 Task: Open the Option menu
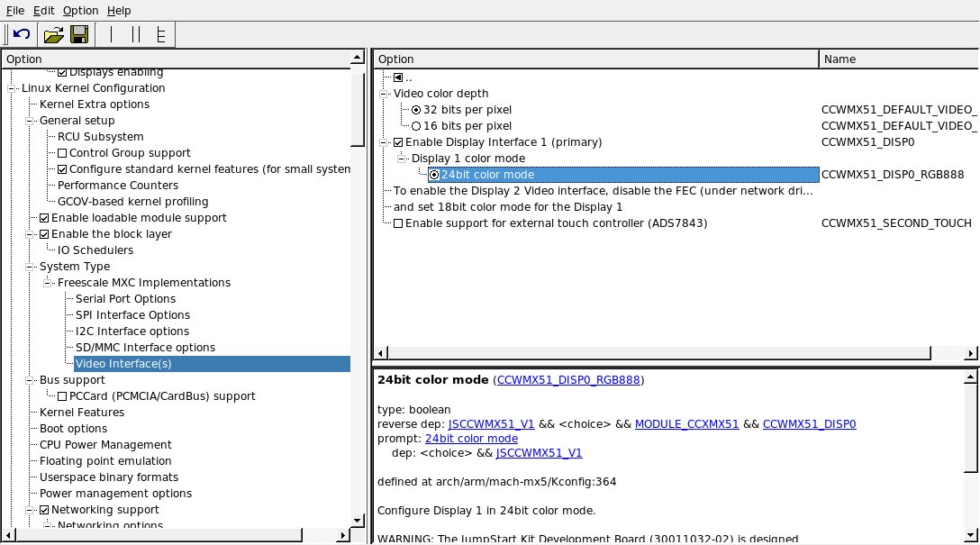coord(80,10)
